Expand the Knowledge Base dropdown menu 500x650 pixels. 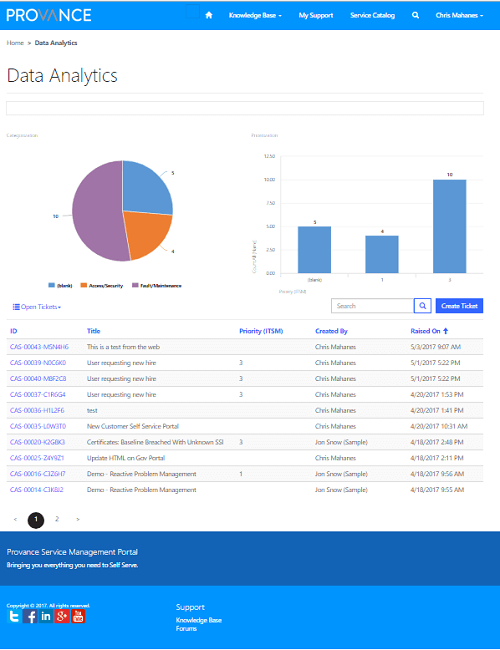pyautogui.click(x=255, y=15)
